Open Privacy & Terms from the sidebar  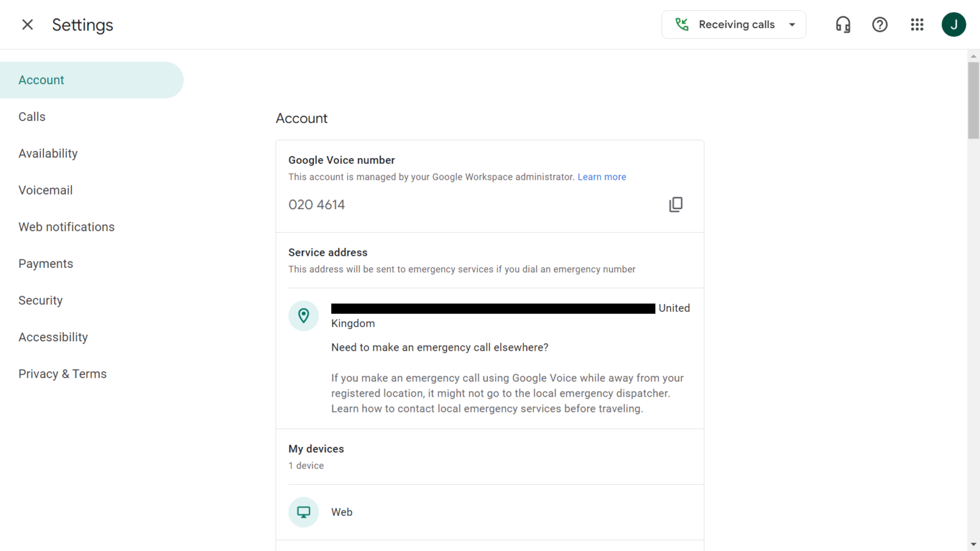point(63,374)
